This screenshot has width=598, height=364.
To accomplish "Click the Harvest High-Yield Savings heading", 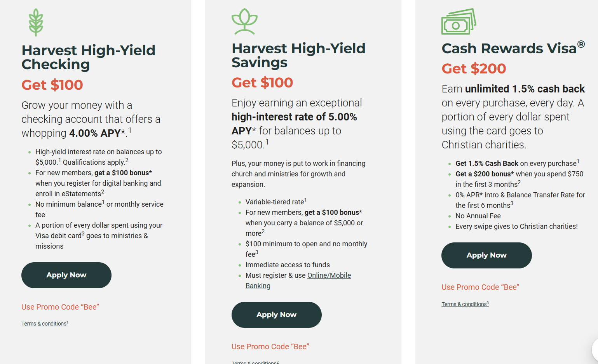I will (x=298, y=55).
